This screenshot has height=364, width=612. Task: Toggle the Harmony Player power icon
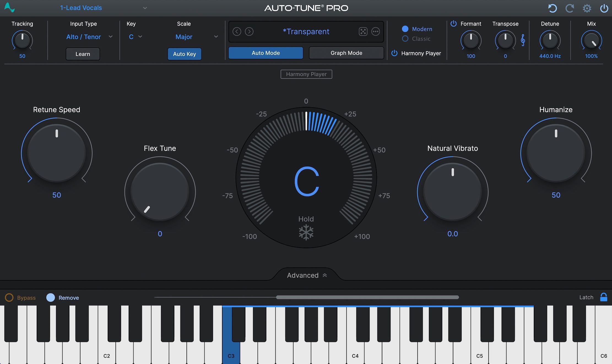(394, 53)
